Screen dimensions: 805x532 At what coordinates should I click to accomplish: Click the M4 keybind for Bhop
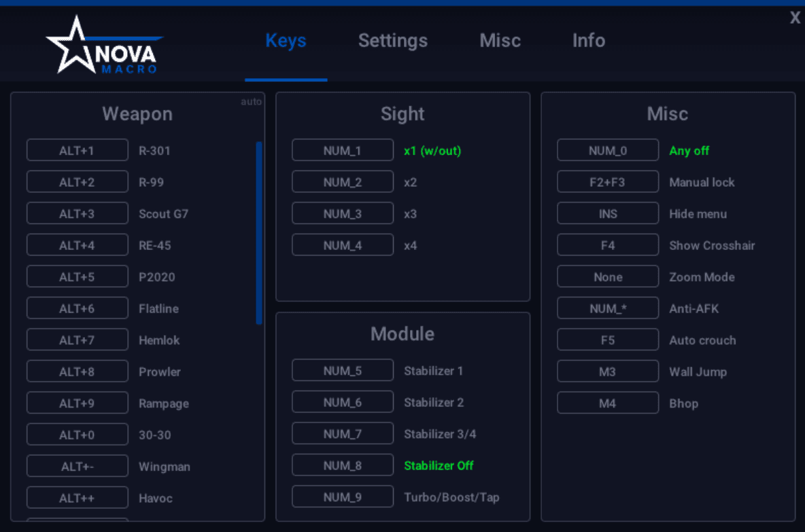pos(608,403)
